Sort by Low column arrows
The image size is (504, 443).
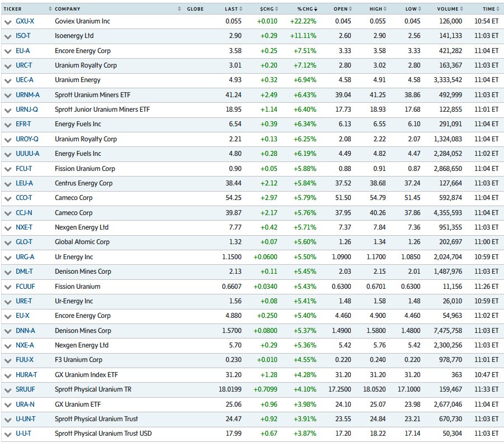[420, 9]
